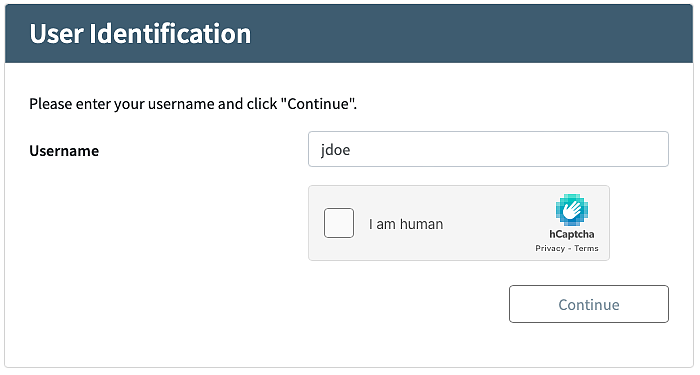Click the dash between Privacy and Terms
Image resolution: width=700 pixels, height=375 pixels.
click(x=570, y=249)
